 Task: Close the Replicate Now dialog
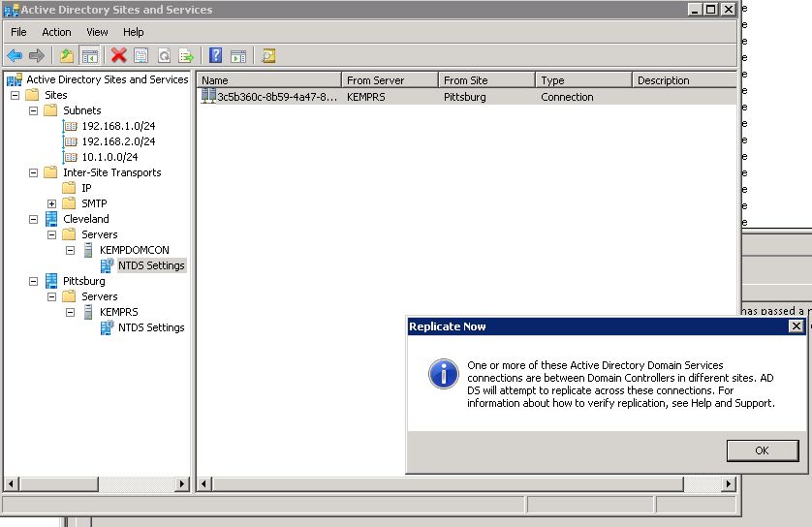coord(796,326)
